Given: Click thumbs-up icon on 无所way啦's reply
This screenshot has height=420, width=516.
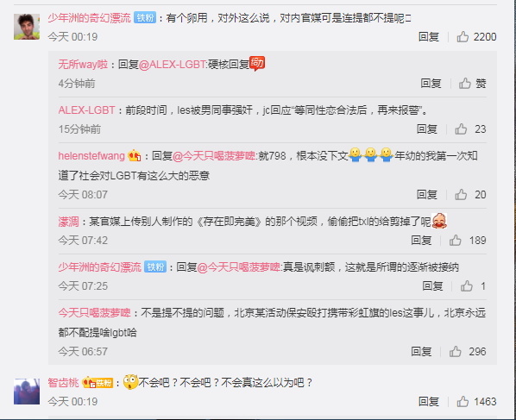Looking at the screenshot, I should click(465, 83).
